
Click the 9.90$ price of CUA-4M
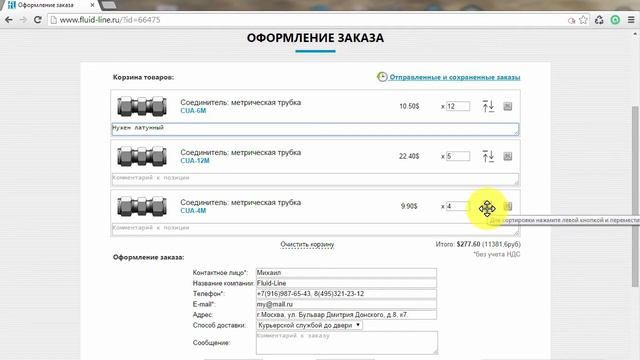pyautogui.click(x=409, y=206)
